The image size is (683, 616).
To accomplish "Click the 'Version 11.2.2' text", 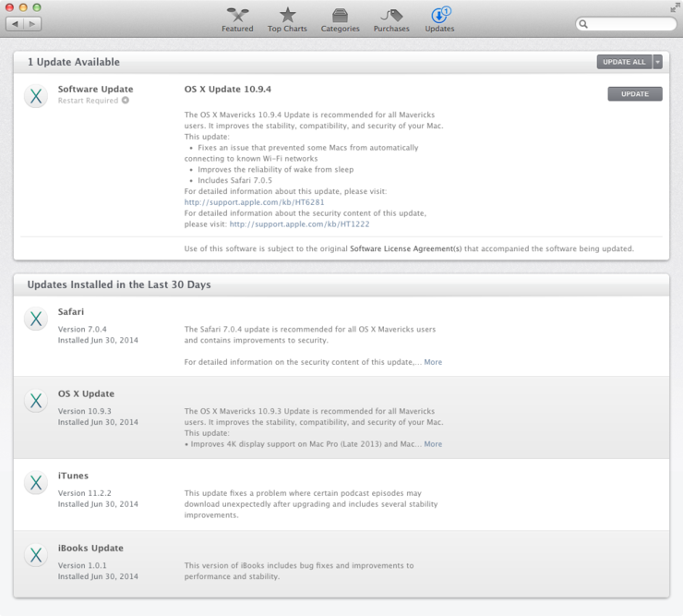I will tap(85, 493).
